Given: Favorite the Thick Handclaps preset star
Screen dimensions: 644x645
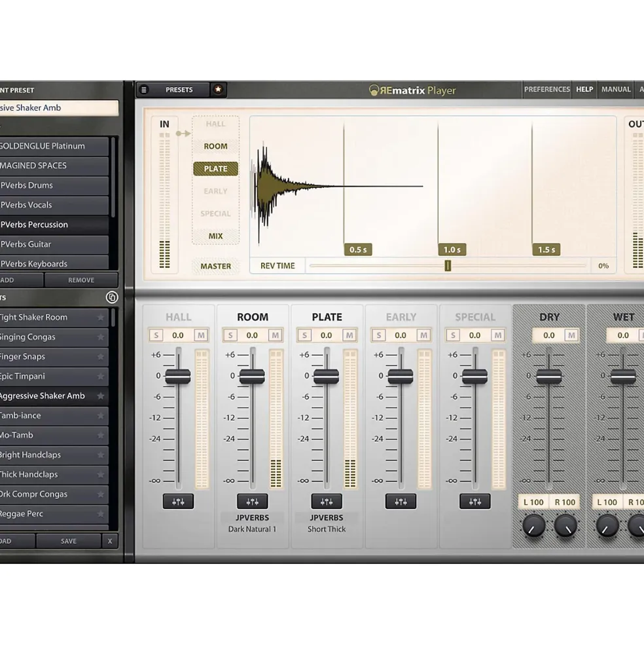Looking at the screenshot, I should (100, 474).
